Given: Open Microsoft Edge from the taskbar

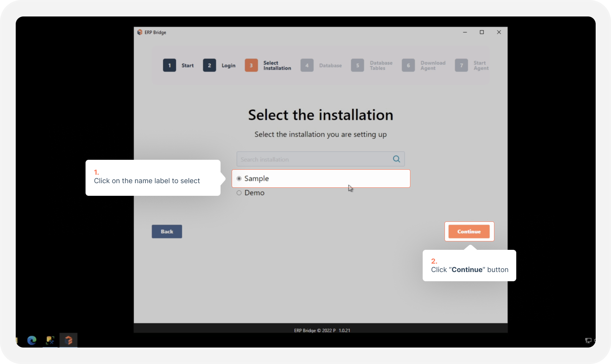Looking at the screenshot, I should click(32, 340).
